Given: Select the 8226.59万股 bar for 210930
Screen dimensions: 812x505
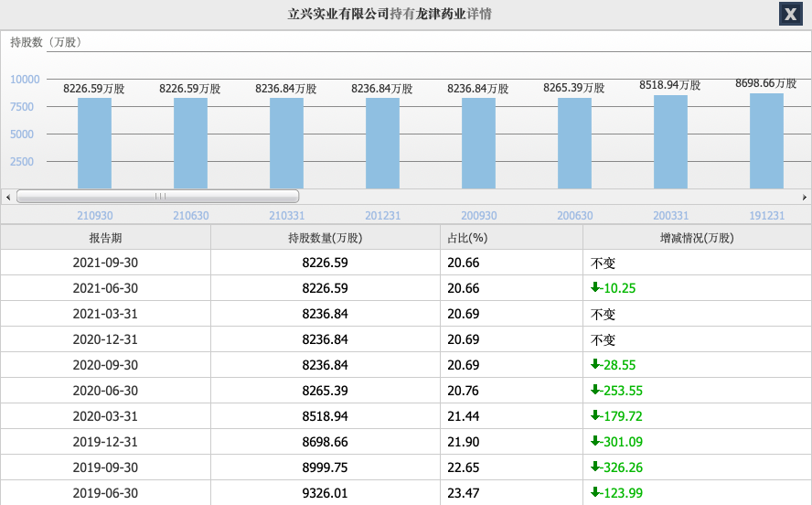Looking at the screenshot, I should click(x=94, y=143).
